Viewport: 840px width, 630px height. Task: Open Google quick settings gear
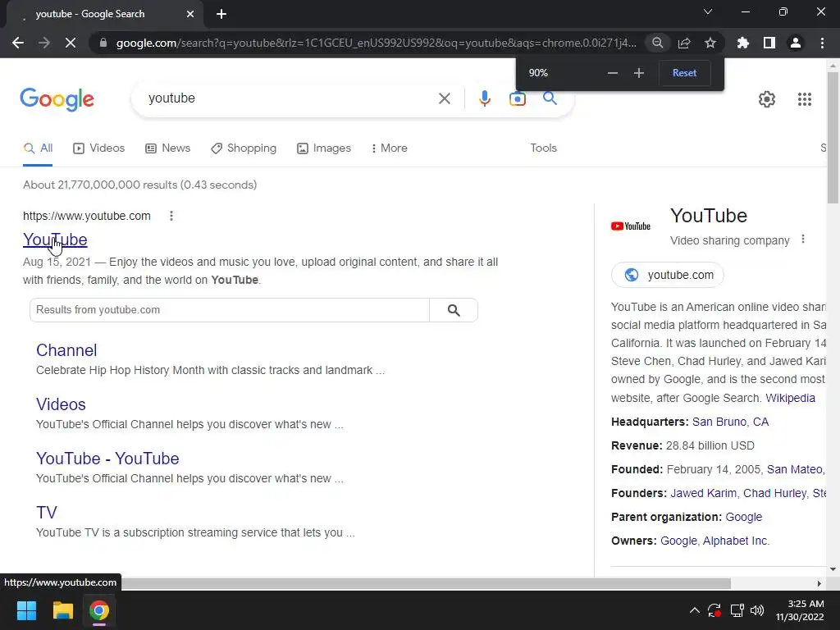[767, 99]
